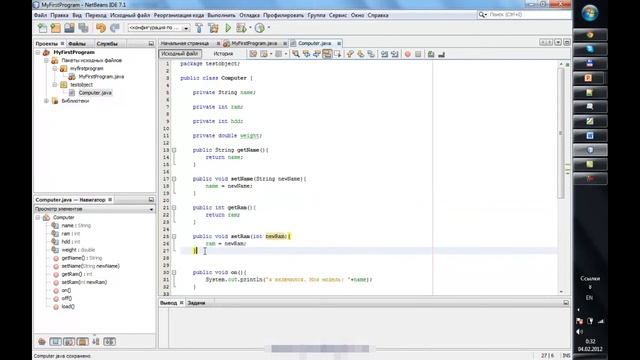Clean and Build the project icon
640x360 pixels.
pyautogui.click(x=213, y=28)
